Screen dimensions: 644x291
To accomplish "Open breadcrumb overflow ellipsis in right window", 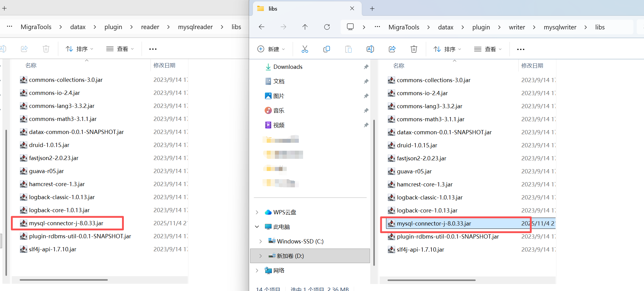I will click(x=377, y=27).
